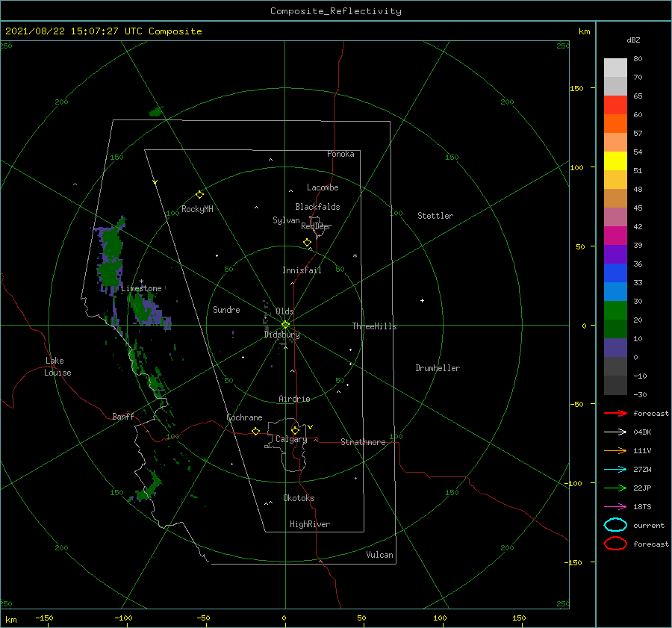672x628 pixels.
Task: Click the RedDeer city label
Action: click(x=317, y=226)
